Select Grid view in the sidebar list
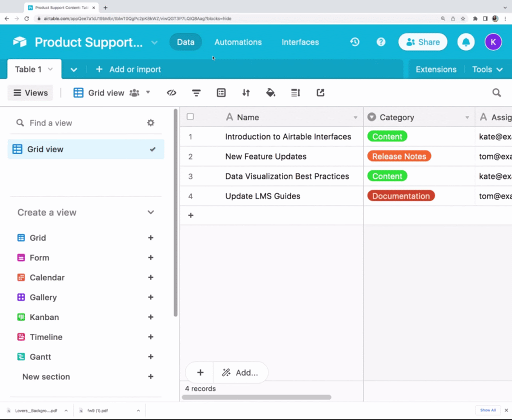The height and width of the screenshot is (420, 512). coord(86,149)
